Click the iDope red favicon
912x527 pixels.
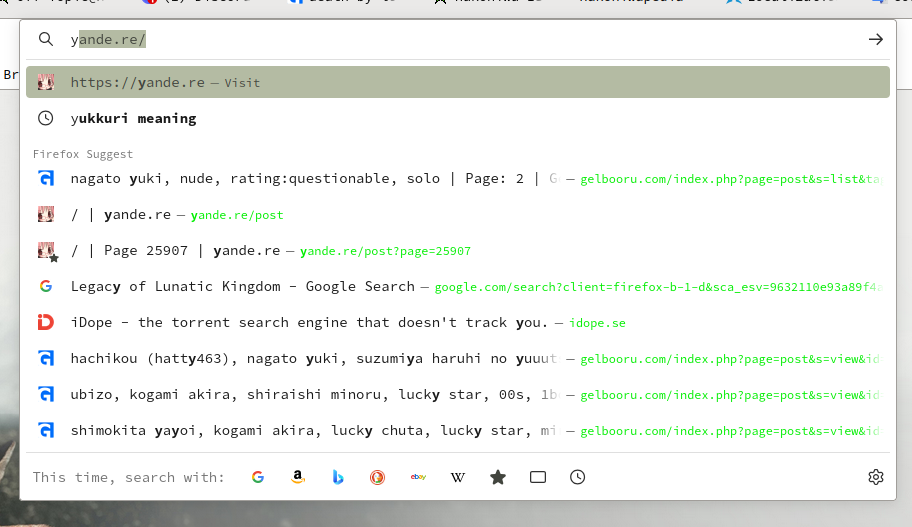(46, 322)
